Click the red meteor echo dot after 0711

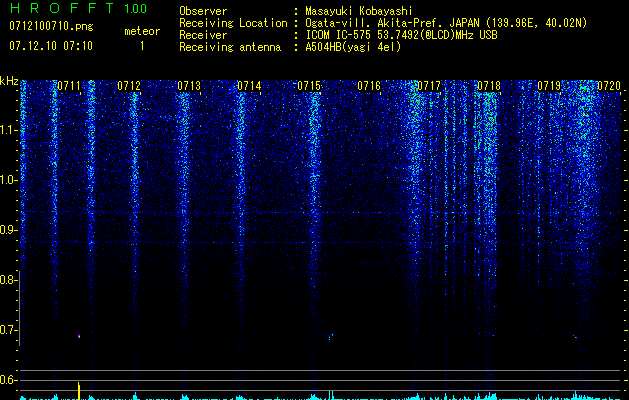(79, 336)
